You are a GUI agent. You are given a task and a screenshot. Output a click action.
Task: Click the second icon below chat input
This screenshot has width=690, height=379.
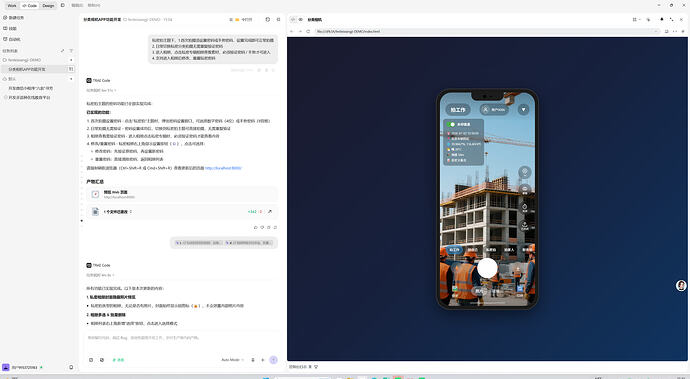pos(102,360)
